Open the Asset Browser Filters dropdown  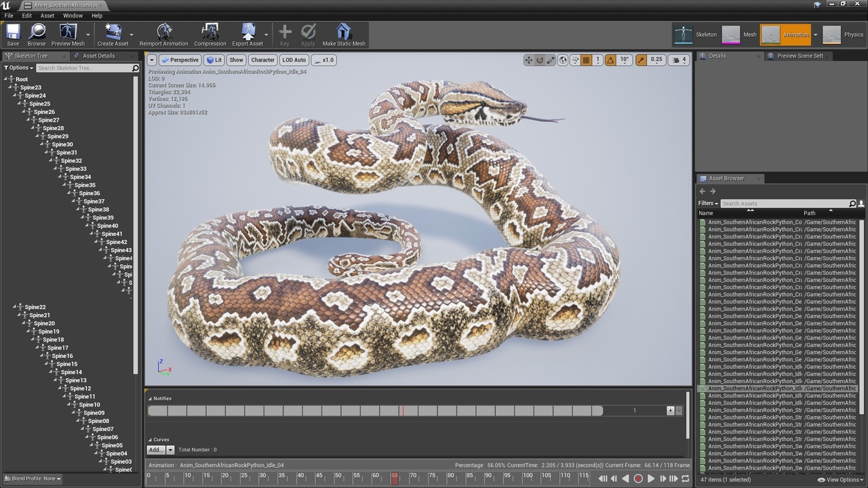pos(708,203)
